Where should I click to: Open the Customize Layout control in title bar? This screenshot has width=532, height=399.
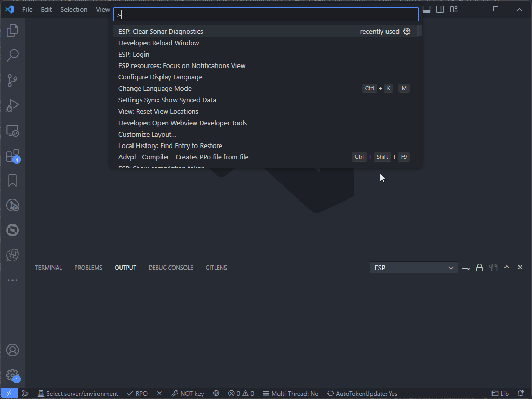pyautogui.click(x=454, y=9)
